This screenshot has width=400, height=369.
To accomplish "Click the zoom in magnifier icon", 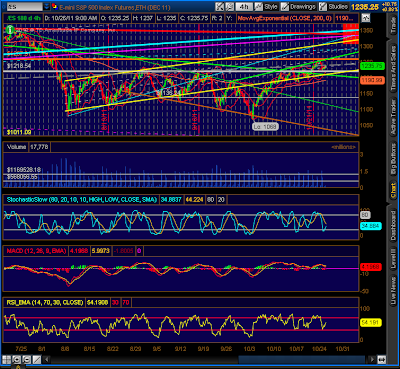I will [x=16, y=360].
